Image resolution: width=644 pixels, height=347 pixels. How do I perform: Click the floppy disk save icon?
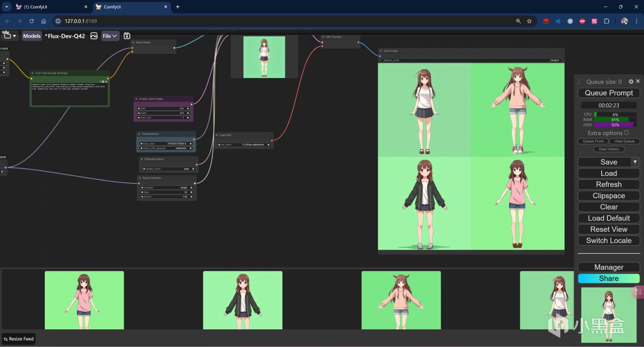pos(127,36)
